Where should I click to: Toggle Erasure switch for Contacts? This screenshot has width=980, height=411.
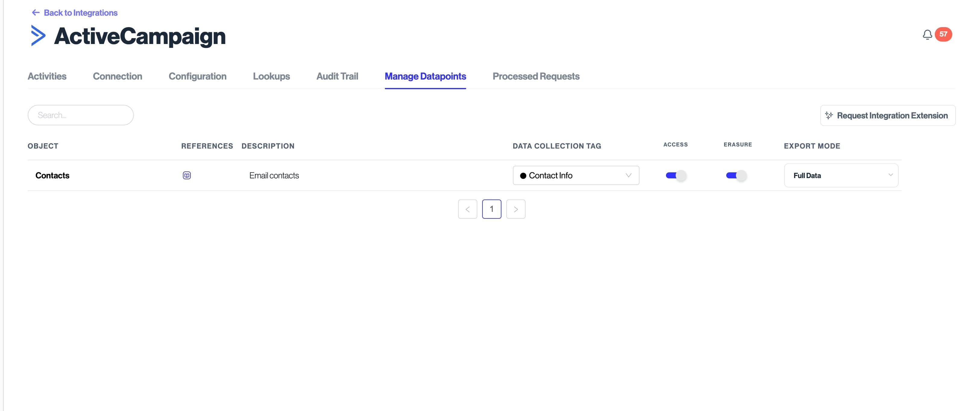(736, 175)
